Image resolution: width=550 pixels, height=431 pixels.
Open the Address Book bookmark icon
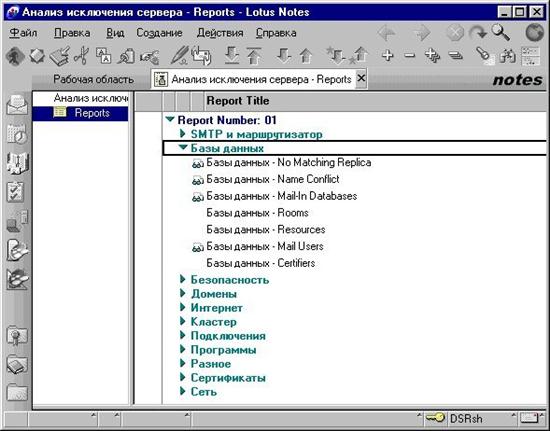(17, 163)
